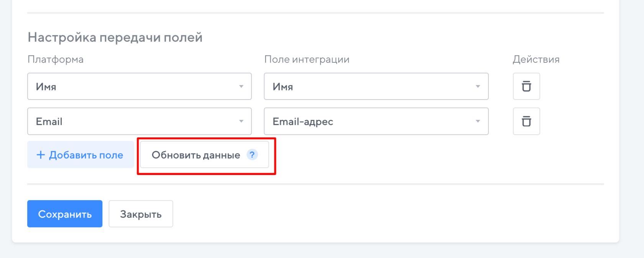
Task: Delete the Имя field mapping row
Action: click(x=526, y=87)
